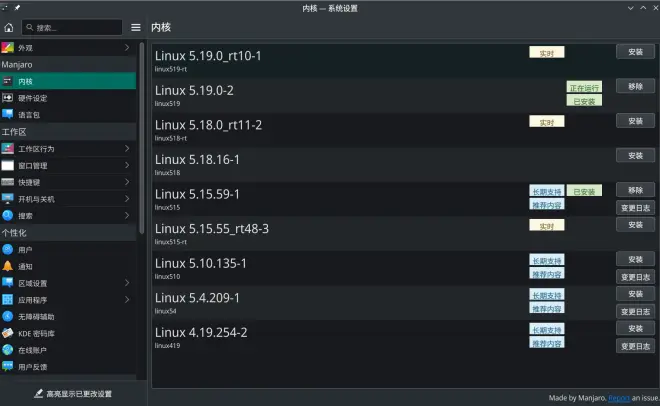Screen dimensions: 660x406
Task: Expand the 区域设置 chevron
Action: (x=127, y=283)
